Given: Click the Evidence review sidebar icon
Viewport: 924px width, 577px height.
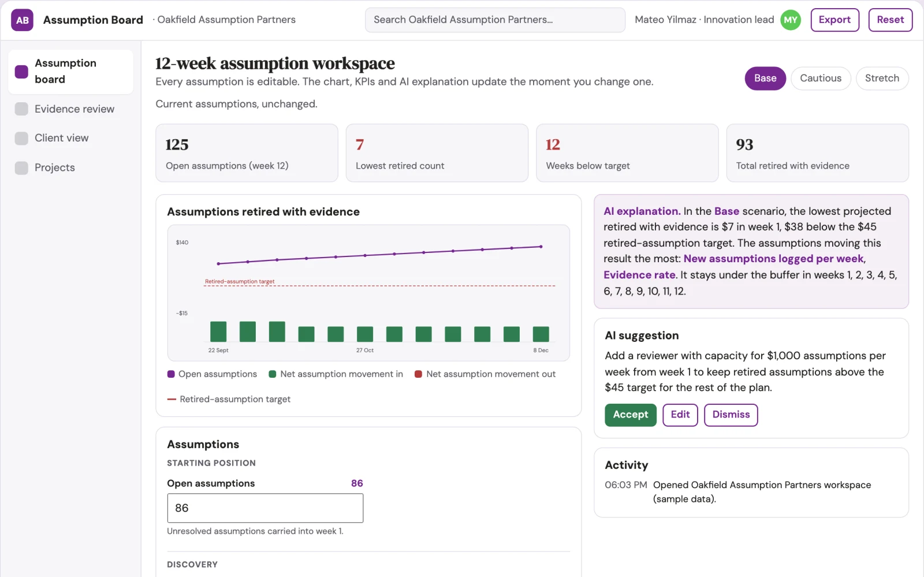Looking at the screenshot, I should [x=21, y=109].
